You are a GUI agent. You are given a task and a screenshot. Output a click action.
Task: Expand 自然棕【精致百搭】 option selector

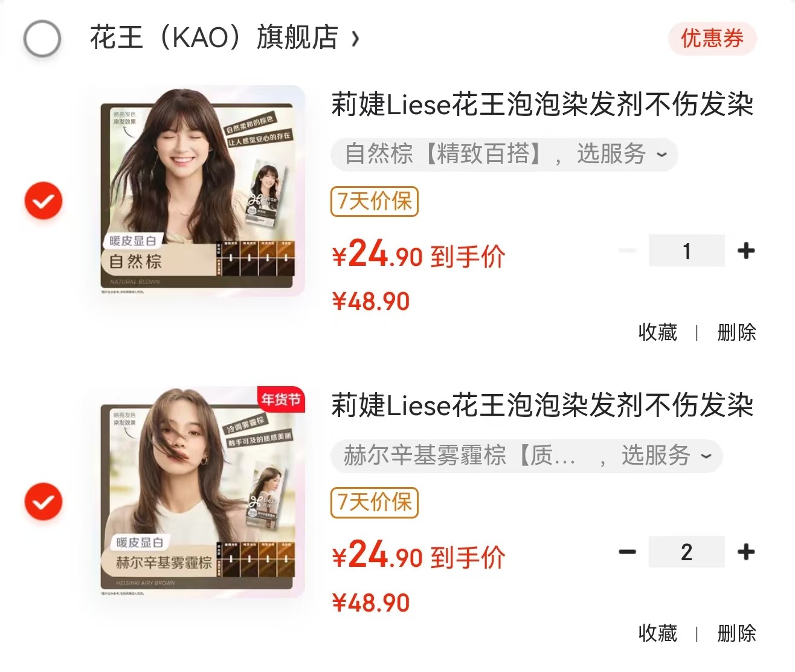(x=504, y=154)
